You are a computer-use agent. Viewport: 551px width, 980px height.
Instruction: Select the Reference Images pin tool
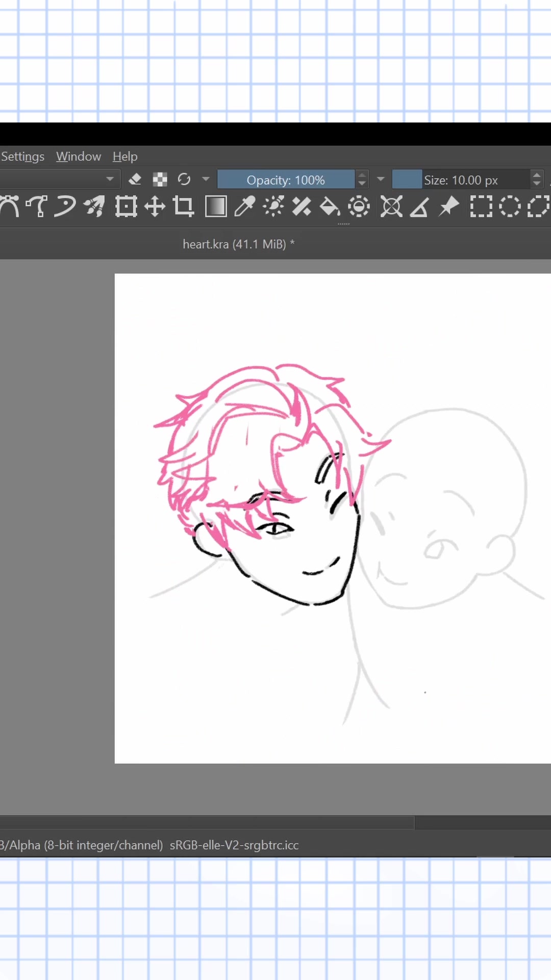click(449, 207)
